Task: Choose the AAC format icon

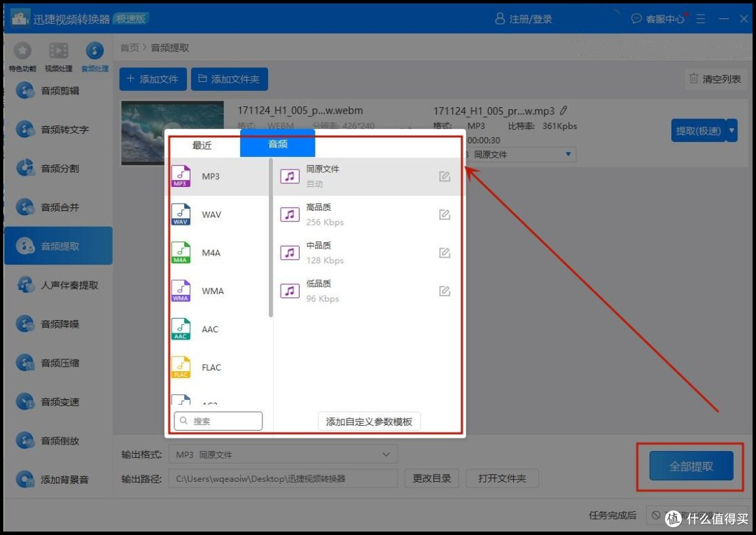Action: click(181, 329)
